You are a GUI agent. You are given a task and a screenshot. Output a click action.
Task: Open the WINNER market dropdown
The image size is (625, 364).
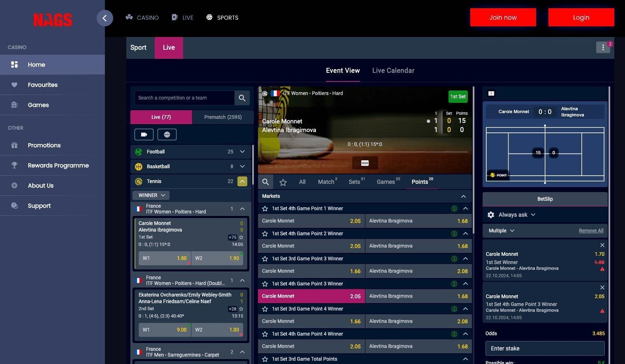click(151, 195)
